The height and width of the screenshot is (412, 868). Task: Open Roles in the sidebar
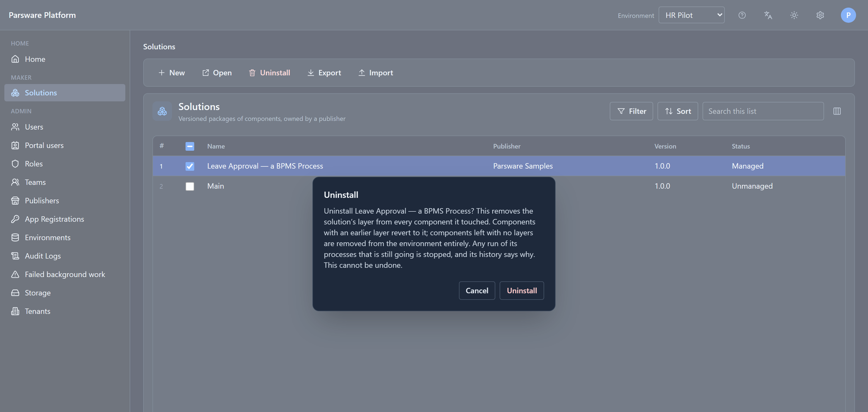click(x=65, y=164)
